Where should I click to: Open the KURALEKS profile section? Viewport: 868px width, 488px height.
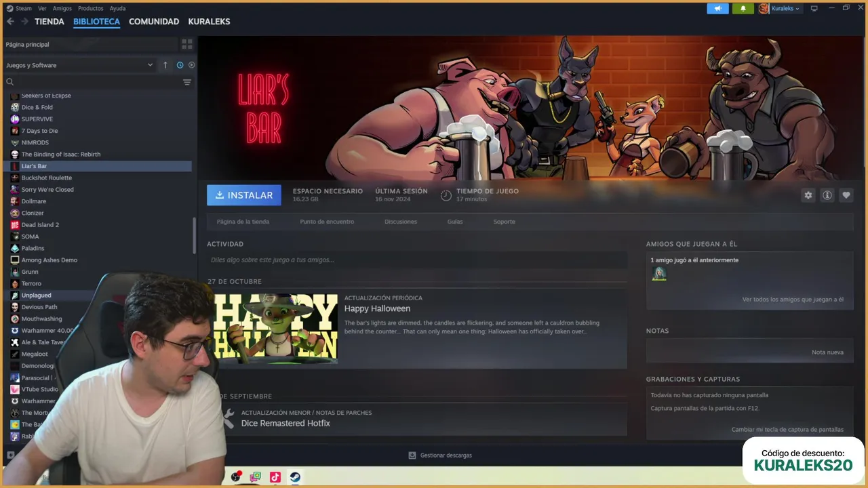point(209,22)
